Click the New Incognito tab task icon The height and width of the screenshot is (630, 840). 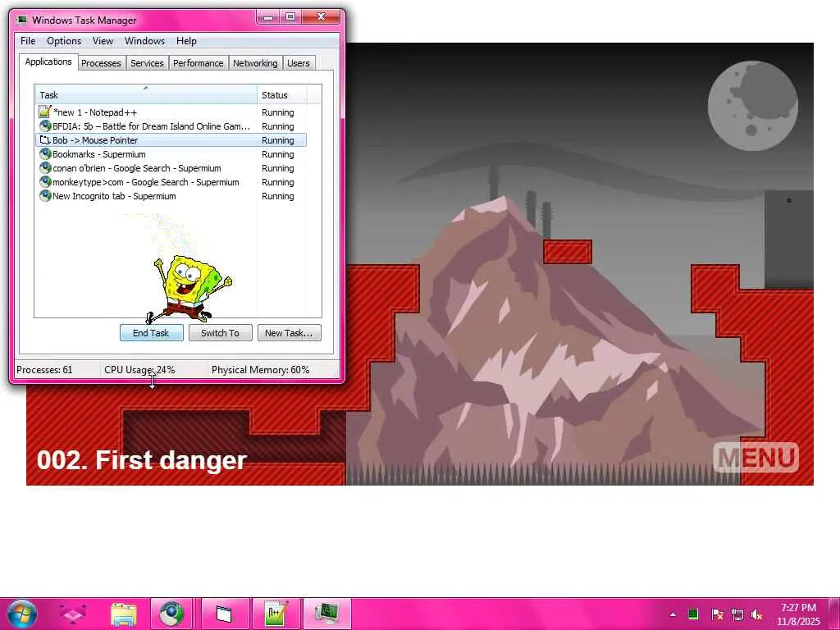click(x=45, y=195)
